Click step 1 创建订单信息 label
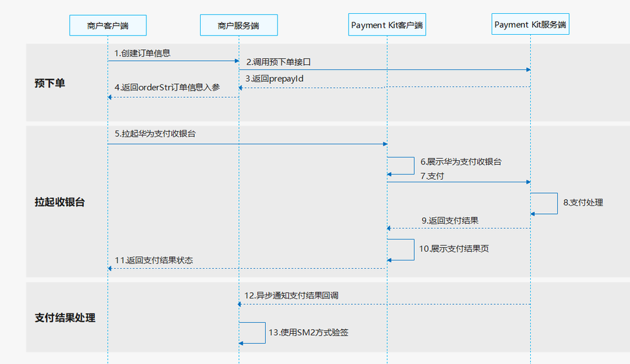This screenshot has width=630, height=364. pos(142,52)
